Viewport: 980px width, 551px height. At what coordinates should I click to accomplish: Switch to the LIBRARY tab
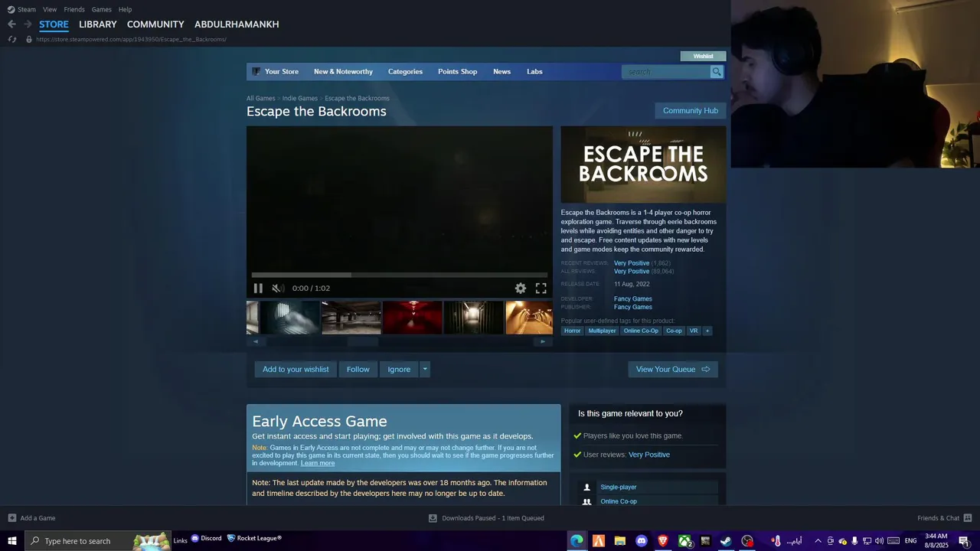point(98,24)
